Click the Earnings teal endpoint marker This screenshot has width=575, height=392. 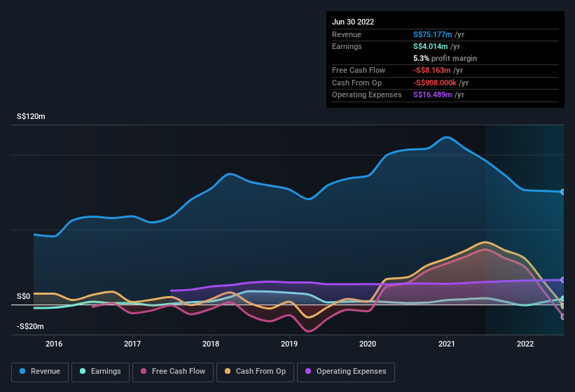563,299
